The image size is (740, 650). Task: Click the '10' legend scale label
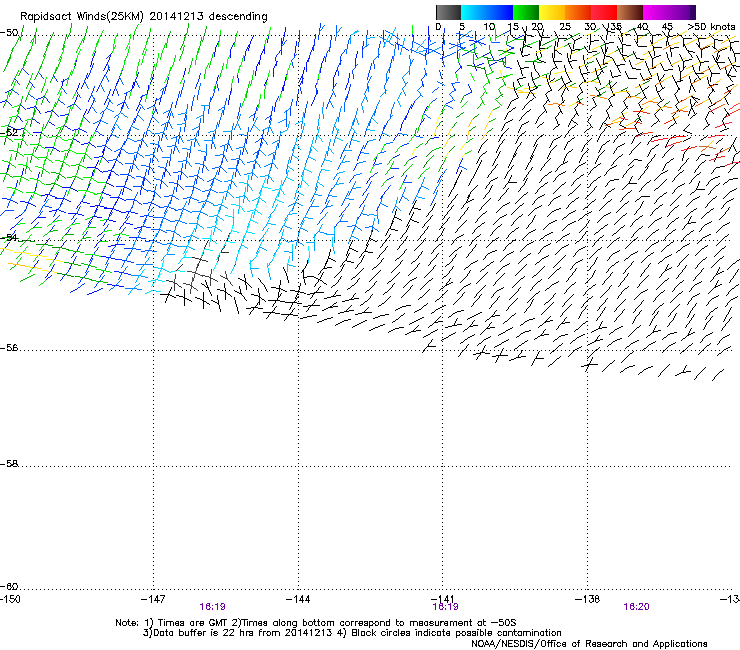coord(489,27)
